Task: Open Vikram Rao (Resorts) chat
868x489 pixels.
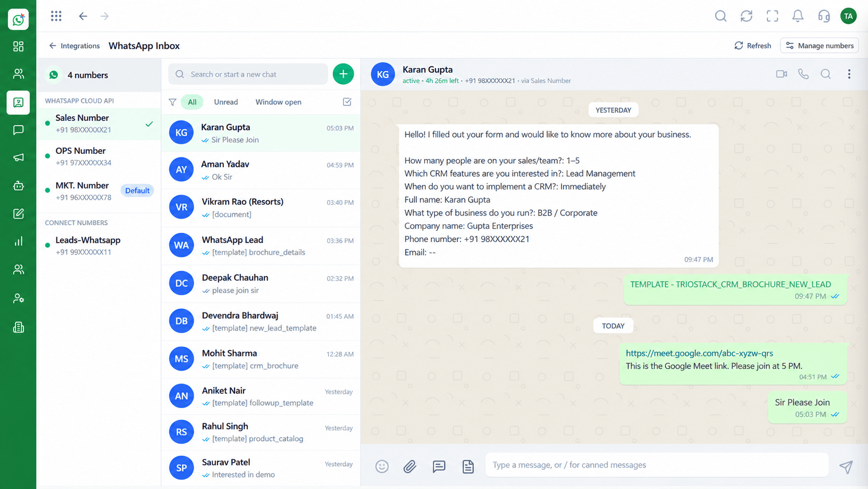Action: pyautogui.click(x=261, y=207)
